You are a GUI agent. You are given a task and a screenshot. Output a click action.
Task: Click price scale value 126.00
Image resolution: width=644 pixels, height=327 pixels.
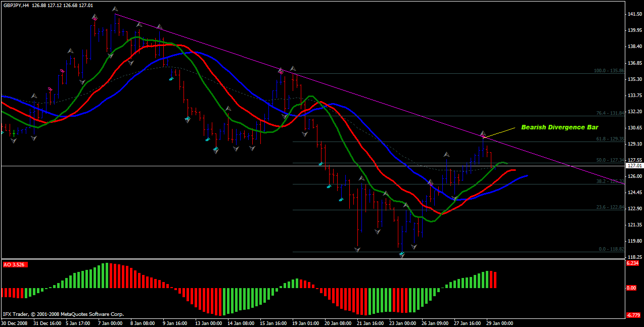[x=634, y=176]
